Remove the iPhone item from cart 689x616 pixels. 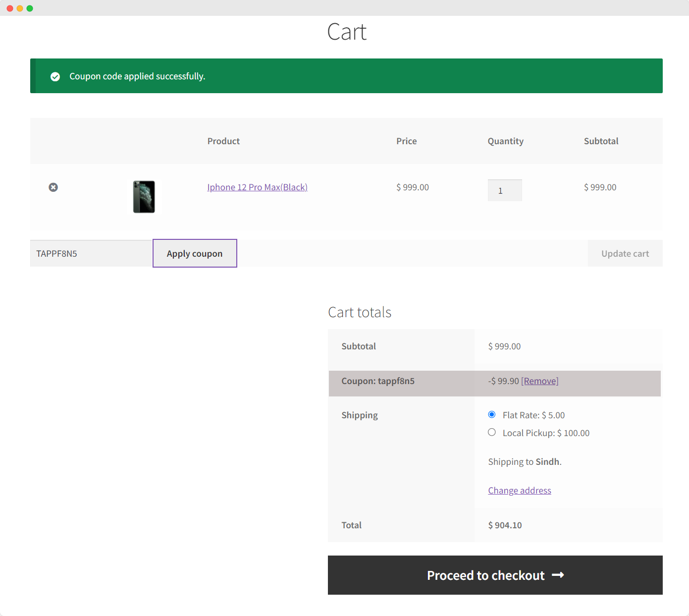point(53,187)
